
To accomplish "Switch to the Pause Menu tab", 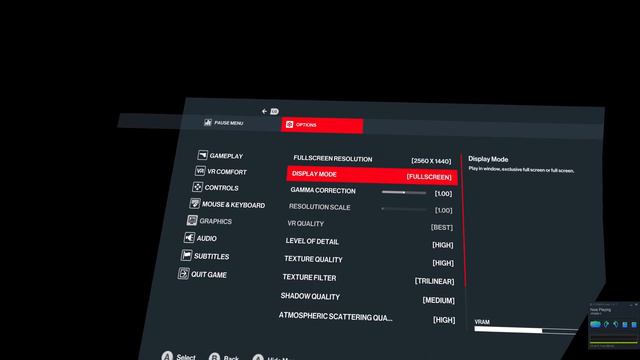I will coord(223,122).
